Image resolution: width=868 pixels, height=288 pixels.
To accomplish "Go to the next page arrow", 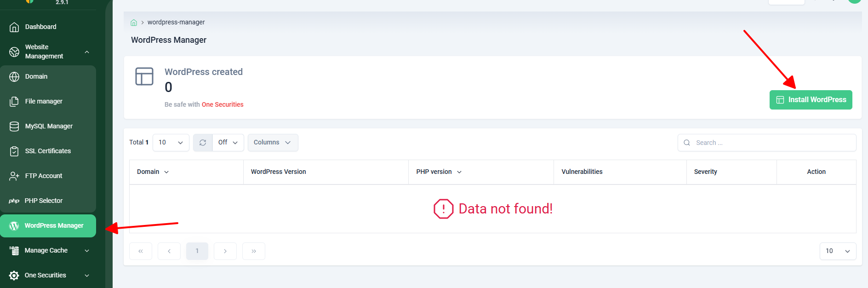I will point(225,251).
